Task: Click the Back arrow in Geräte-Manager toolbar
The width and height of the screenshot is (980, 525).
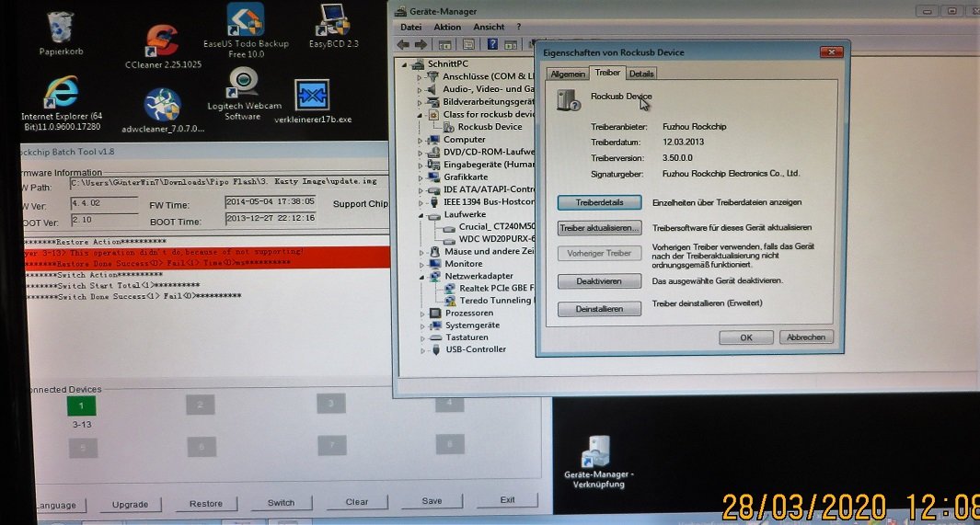Action: click(403, 44)
